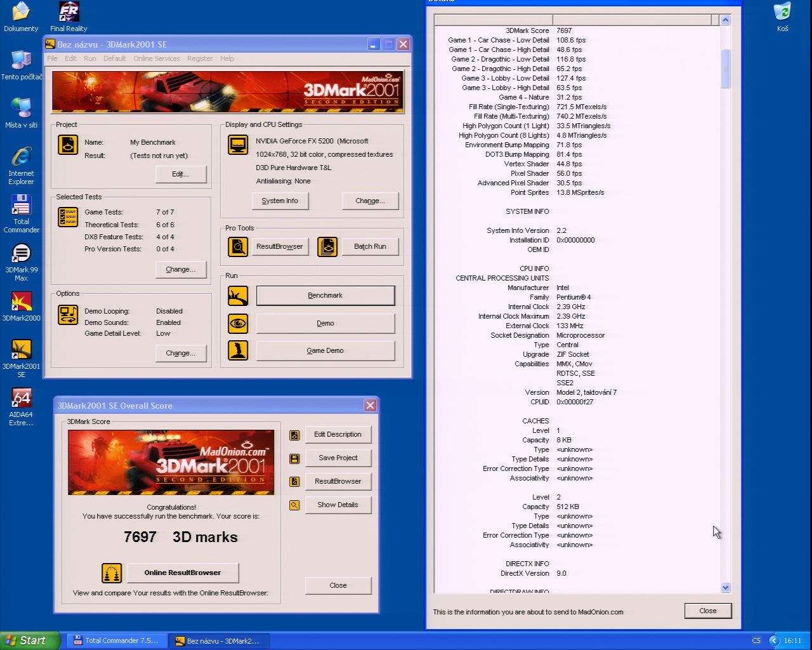
Task: Click the Game Demo icon
Action: pos(238,350)
